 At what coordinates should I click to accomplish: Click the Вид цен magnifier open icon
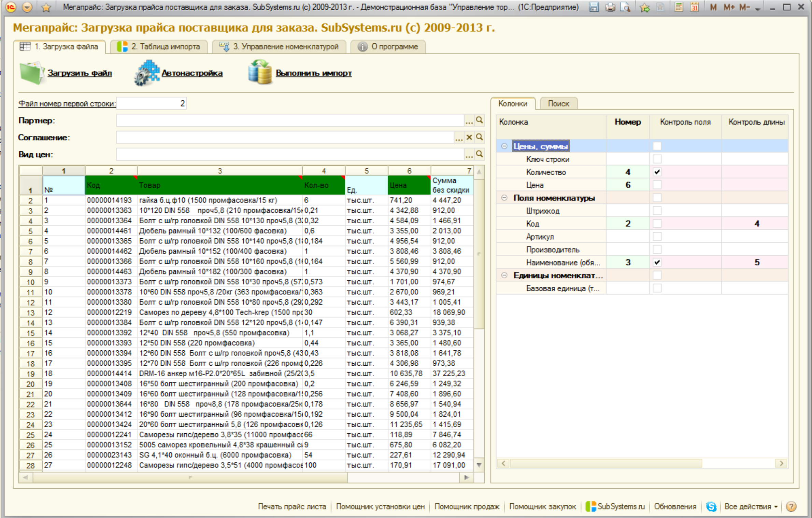pyautogui.click(x=480, y=154)
